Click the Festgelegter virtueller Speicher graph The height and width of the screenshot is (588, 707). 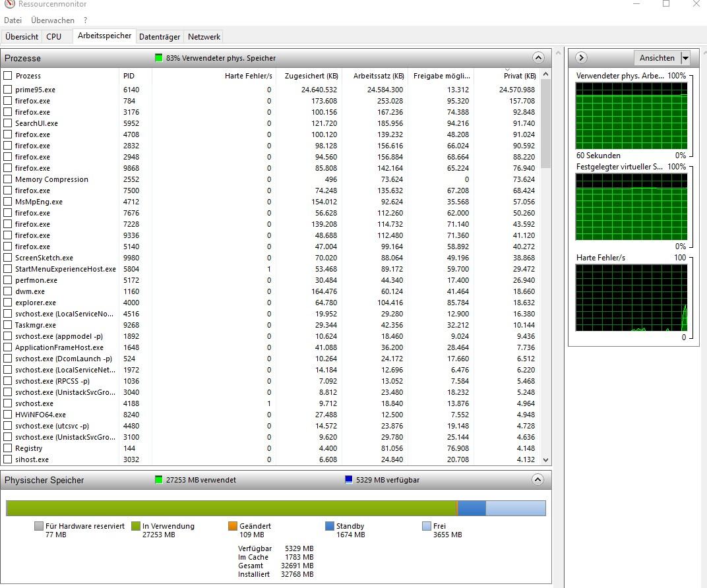point(631,207)
